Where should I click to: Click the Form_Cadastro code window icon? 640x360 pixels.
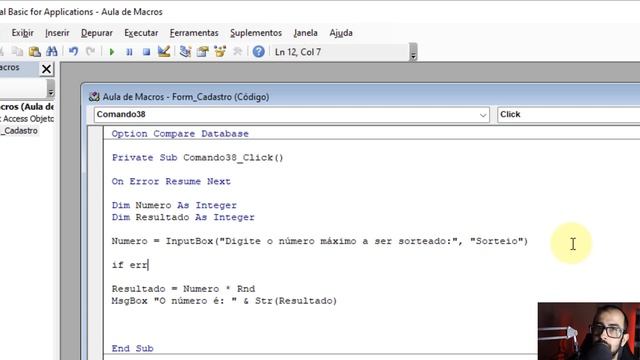pyautogui.click(x=94, y=97)
